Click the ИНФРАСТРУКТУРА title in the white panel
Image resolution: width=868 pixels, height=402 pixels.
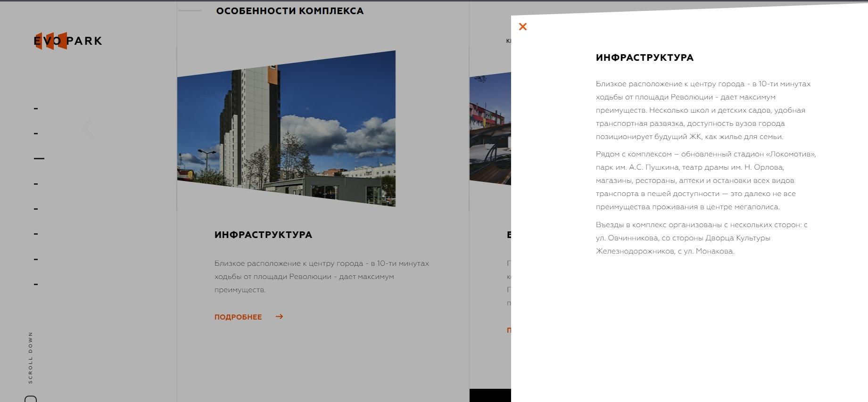[x=645, y=57]
